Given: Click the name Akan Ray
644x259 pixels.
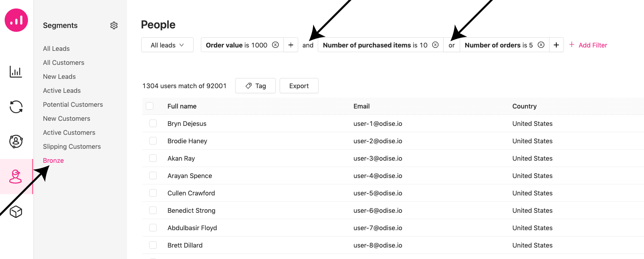Looking at the screenshot, I should (x=181, y=158).
